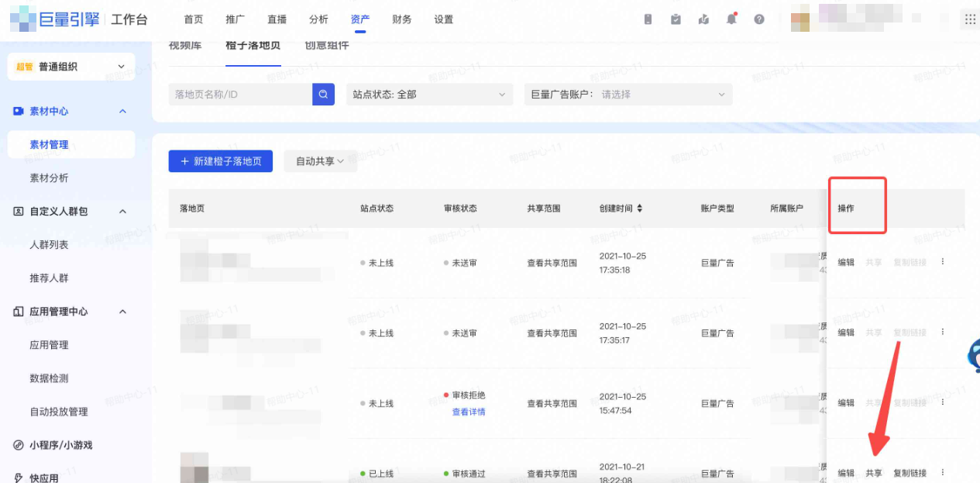980x483 pixels.
Task: Click the 落地页名称/ID search field
Action: click(x=240, y=95)
